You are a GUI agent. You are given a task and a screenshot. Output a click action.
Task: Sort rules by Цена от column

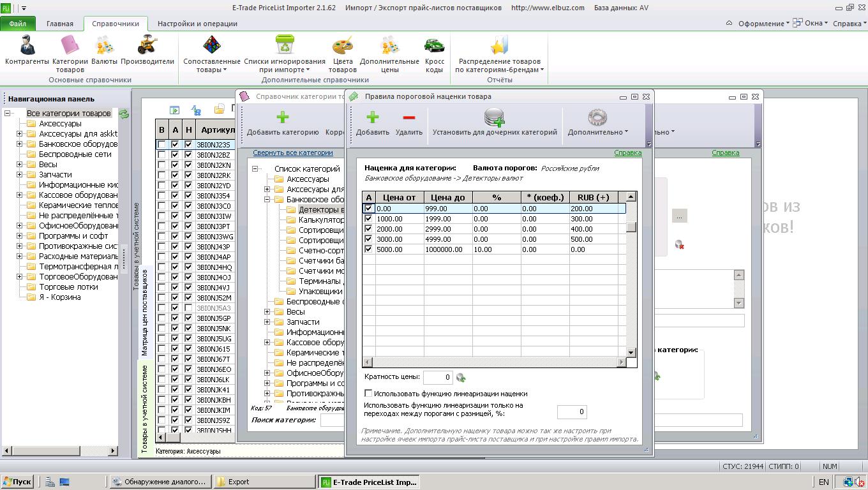(x=400, y=198)
